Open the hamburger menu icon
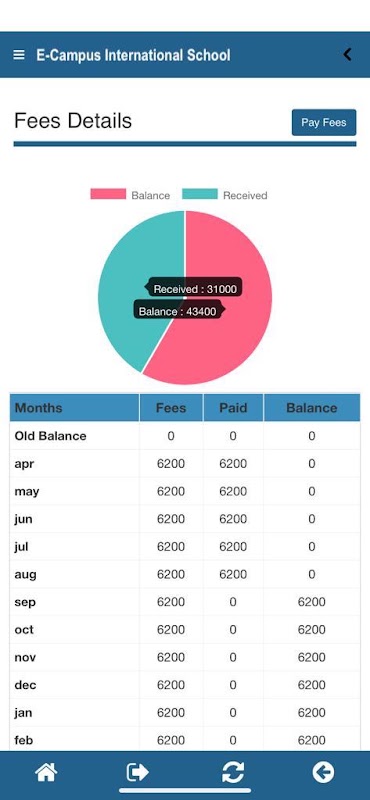This screenshot has width=370, height=800. coord(19,55)
